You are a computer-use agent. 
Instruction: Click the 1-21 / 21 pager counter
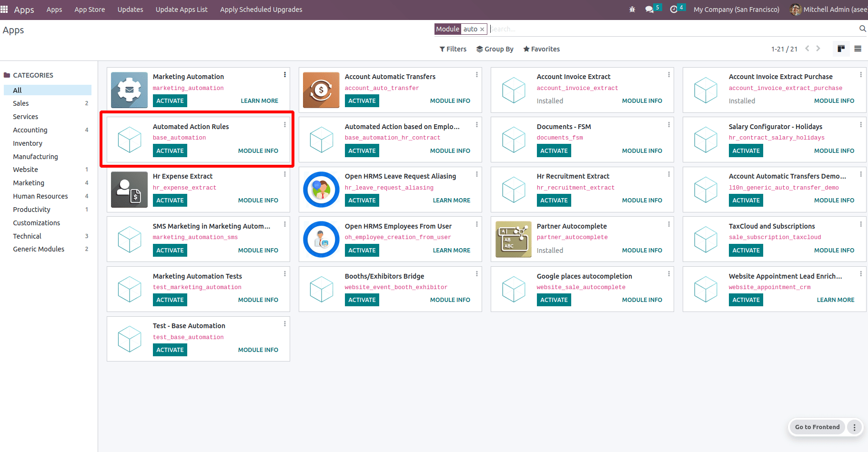tap(784, 49)
